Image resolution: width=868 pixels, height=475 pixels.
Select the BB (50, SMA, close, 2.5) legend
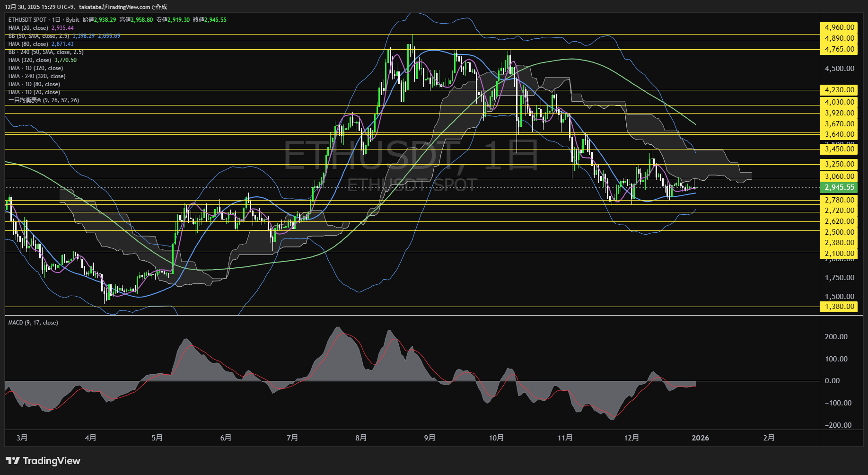(x=39, y=36)
